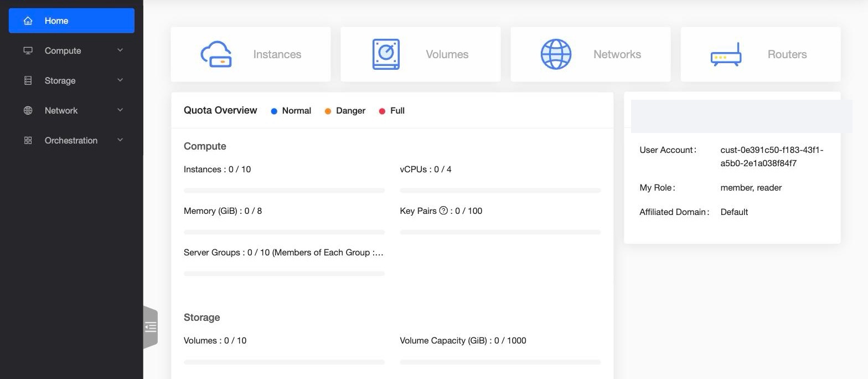Click the Compute monitor icon in sidebar
868x379 pixels.
coord(28,50)
